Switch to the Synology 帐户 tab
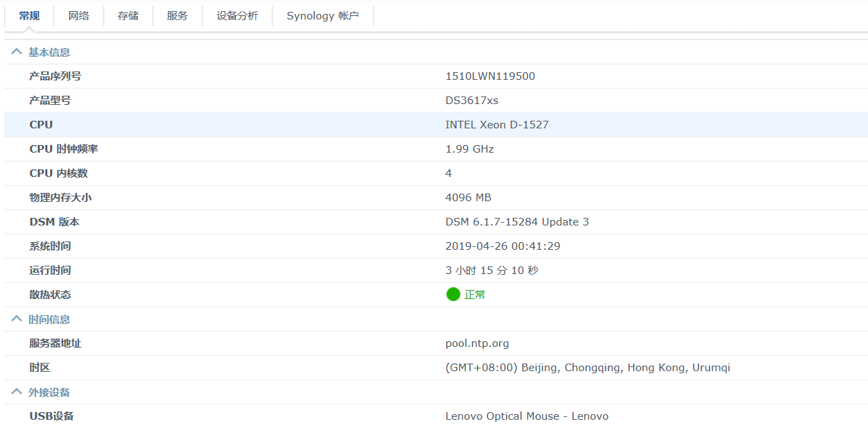 (323, 15)
